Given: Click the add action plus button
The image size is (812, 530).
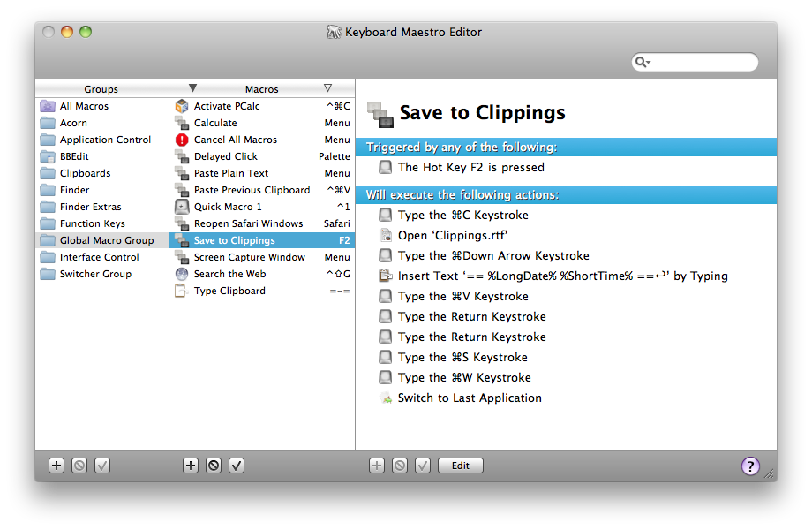Looking at the screenshot, I should pyautogui.click(x=377, y=466).
